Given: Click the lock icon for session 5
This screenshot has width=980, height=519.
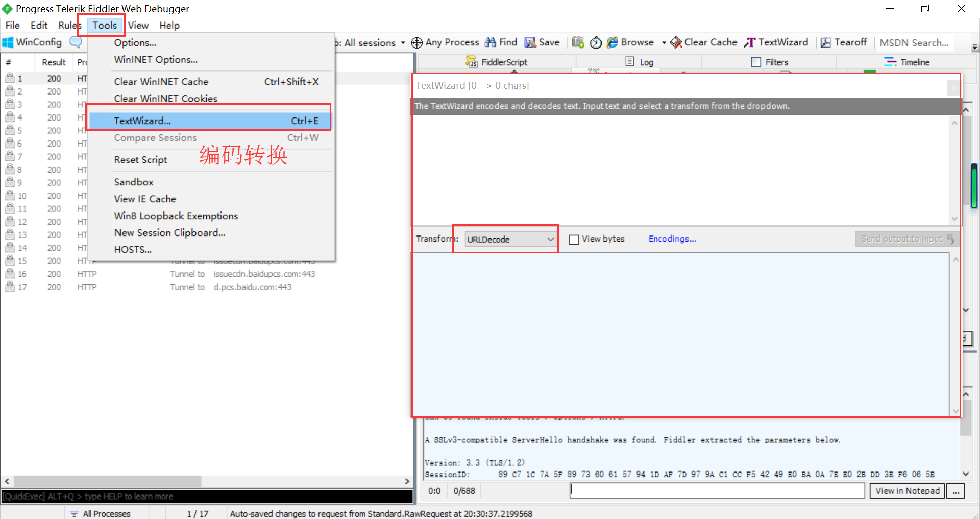Looking at the screenshot, I should tap(10, 130).
